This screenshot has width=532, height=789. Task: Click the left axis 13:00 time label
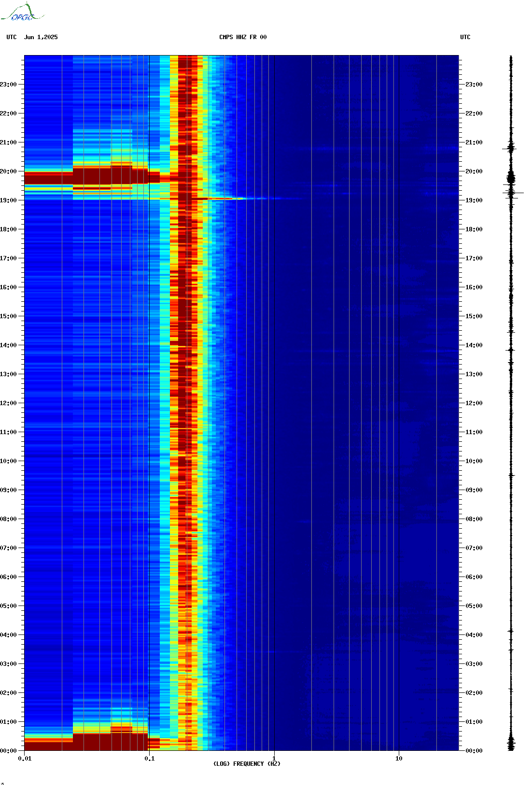[x=8, y=374]
